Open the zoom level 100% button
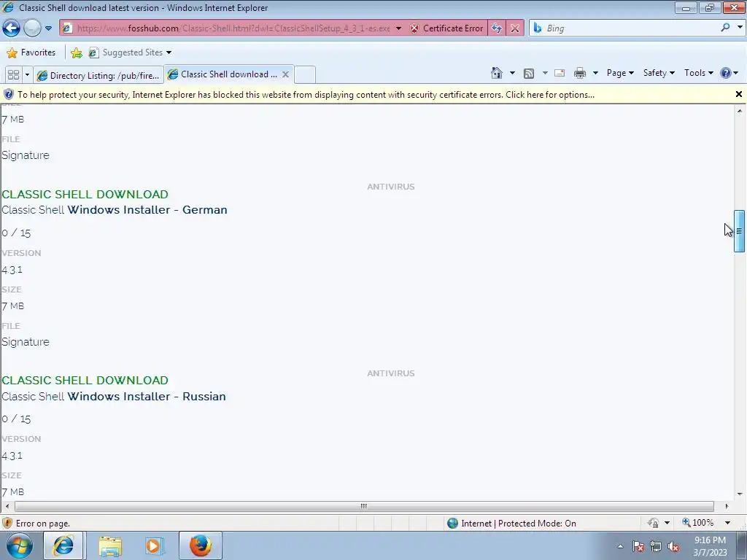The width and height of the screenshot is (747, 560). (698, 523)
